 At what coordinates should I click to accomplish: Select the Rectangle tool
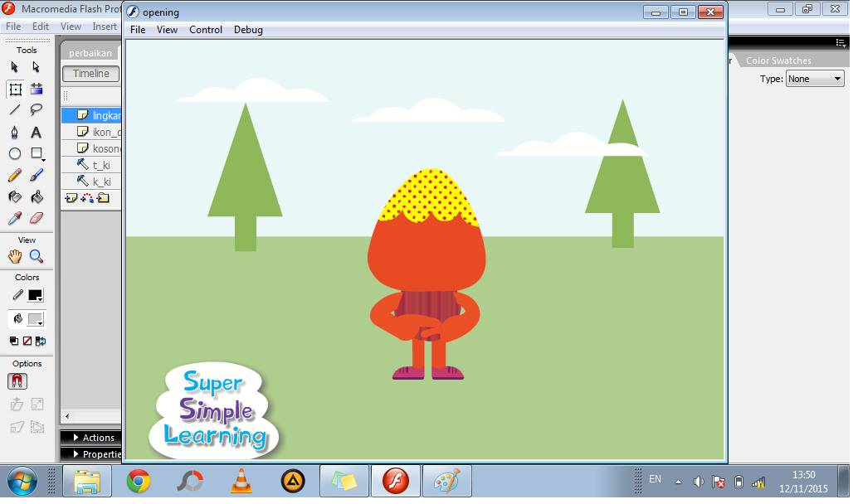click(x=37, y=154)
